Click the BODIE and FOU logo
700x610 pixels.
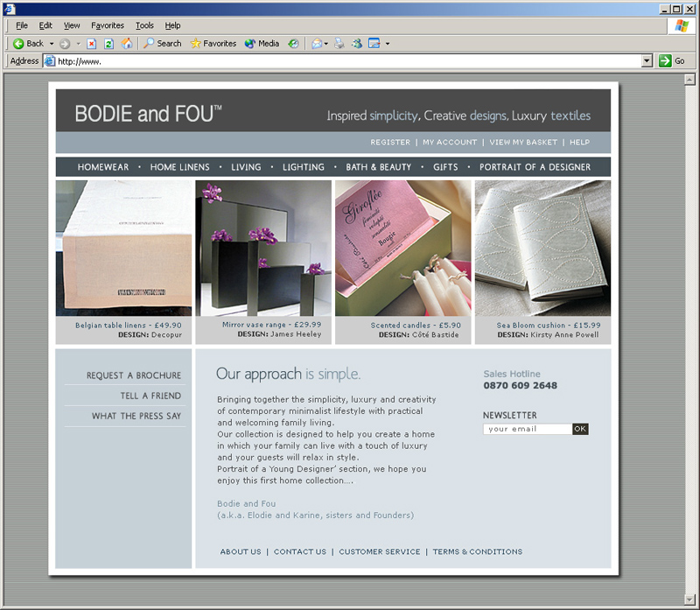coord(148,114)
